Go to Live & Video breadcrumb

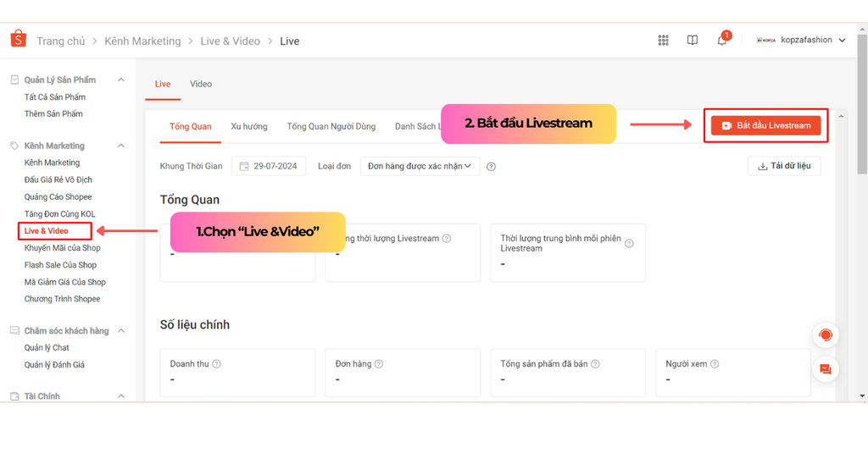pyautogui.click(x=231, y=41)
